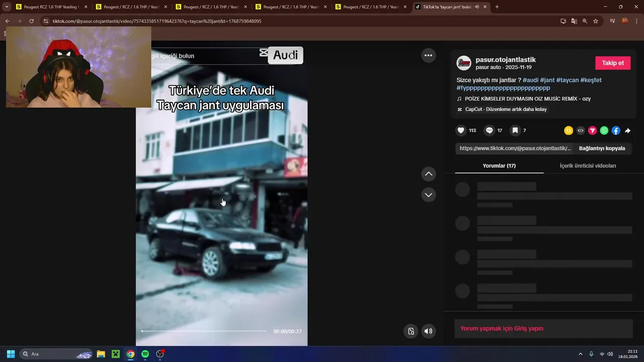Go to the previous video

point(429,174)
